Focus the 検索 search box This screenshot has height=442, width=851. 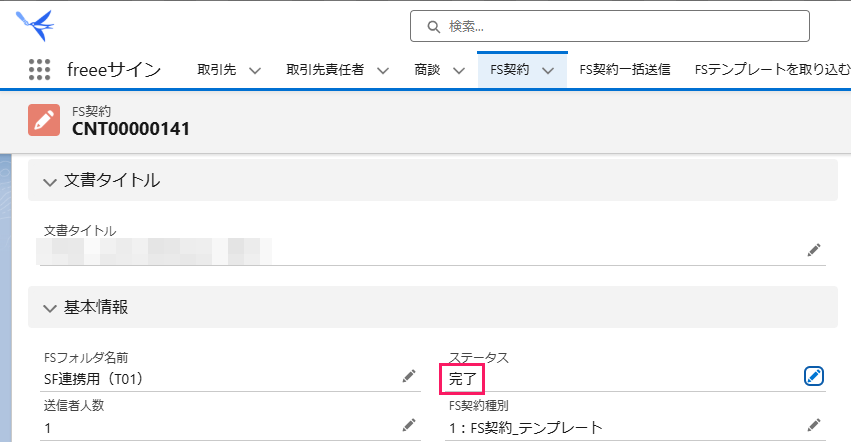click(x=609, y=26)
